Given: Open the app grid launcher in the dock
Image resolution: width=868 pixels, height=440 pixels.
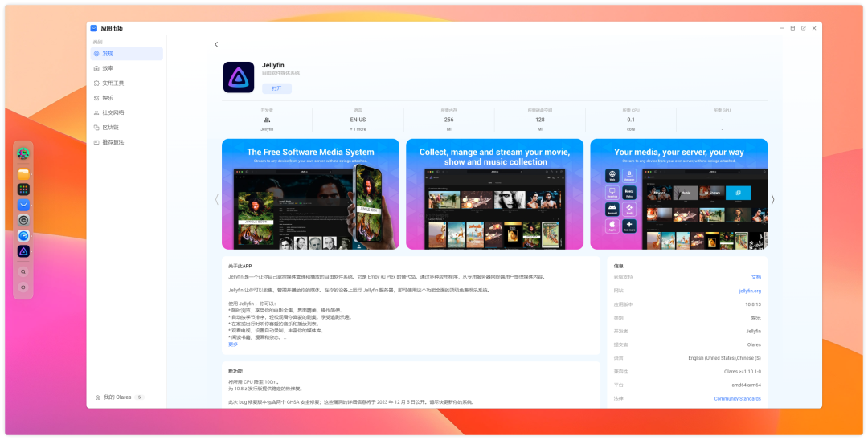Looking at the screenshot, I should click(24, 189).
